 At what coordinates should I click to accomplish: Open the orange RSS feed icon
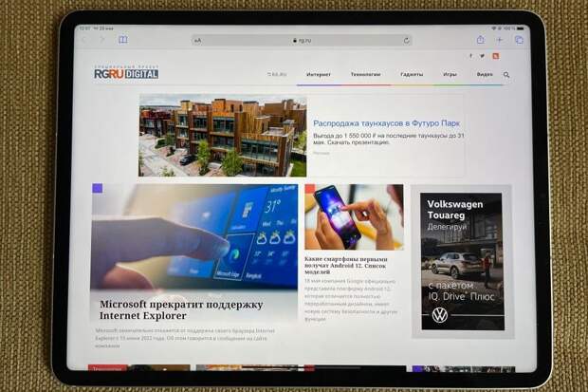[x=496, y=56]
